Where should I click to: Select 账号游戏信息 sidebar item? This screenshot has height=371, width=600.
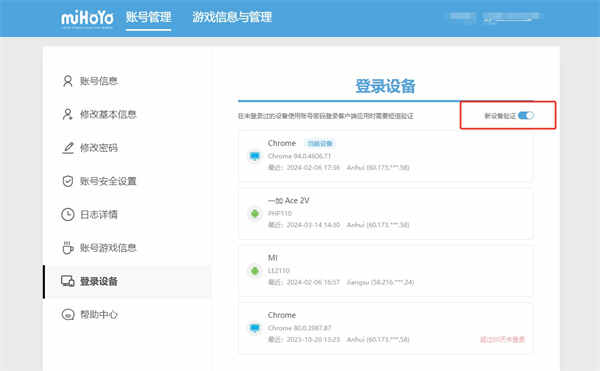coord(108,248)
